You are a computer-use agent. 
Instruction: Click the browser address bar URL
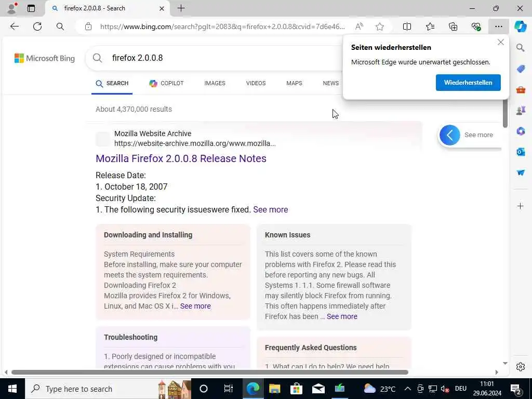(x=222, y=26)
